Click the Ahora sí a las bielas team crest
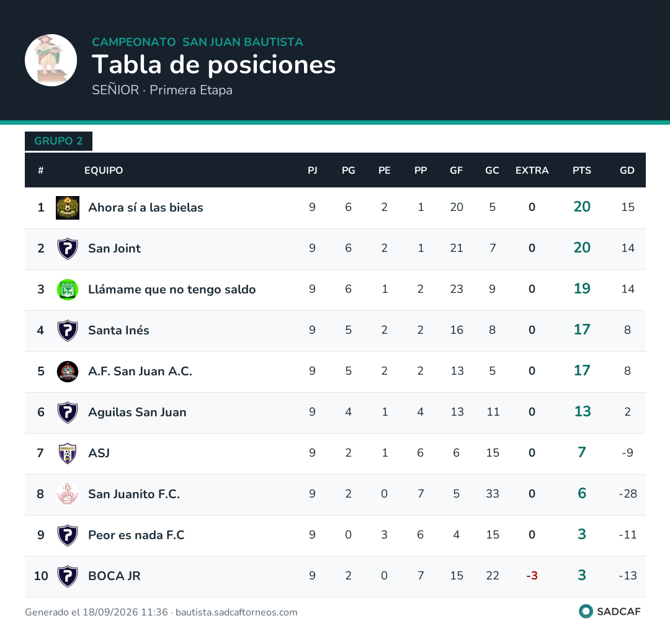 pyautogui.click(x=68, y=208)
